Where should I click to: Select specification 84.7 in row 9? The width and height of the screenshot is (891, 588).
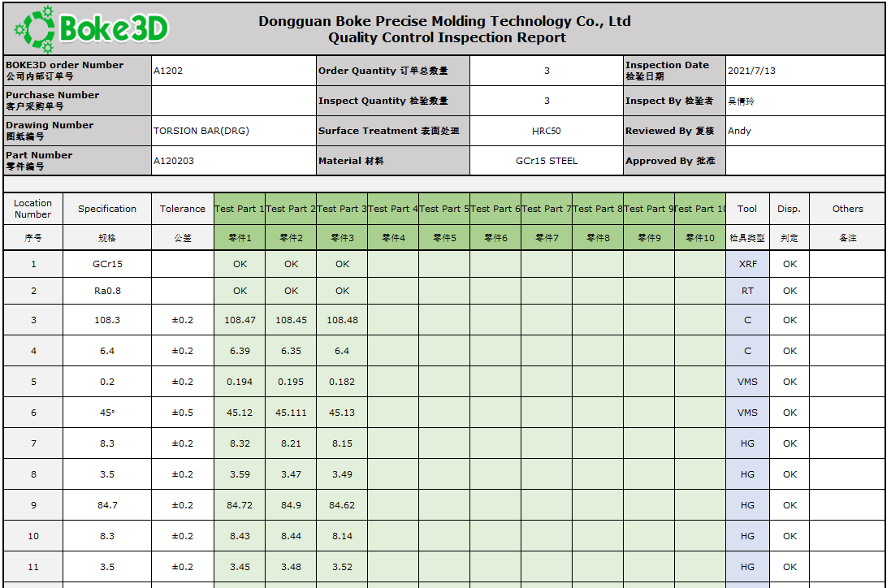pos(107,505)
